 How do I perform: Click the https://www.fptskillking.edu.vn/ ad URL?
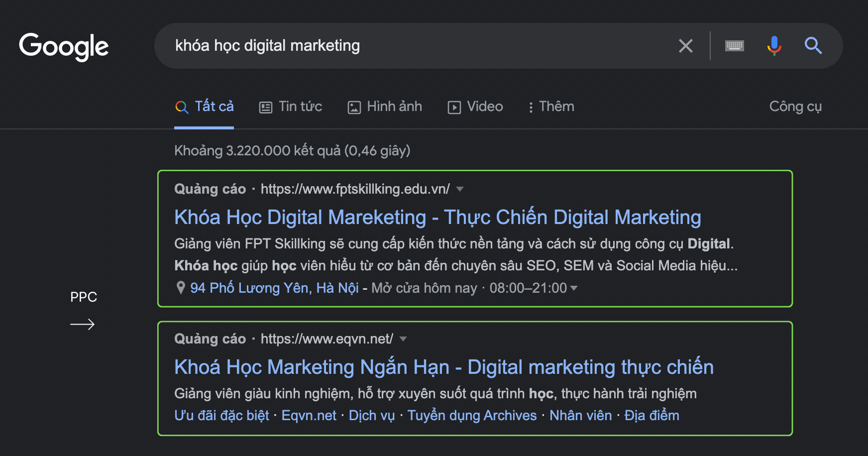coord(355,189)
